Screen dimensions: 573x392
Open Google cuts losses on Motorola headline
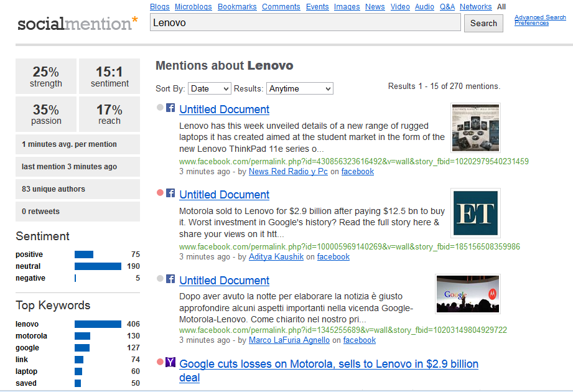point(329,370)
